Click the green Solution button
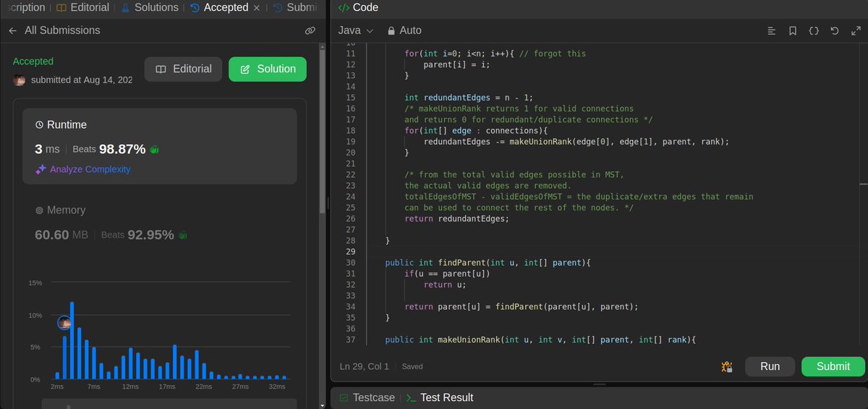 click(x=268, y=69)
